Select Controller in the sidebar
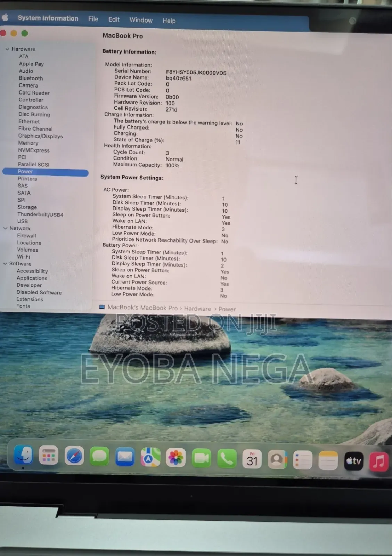 (x=31, y=100)
